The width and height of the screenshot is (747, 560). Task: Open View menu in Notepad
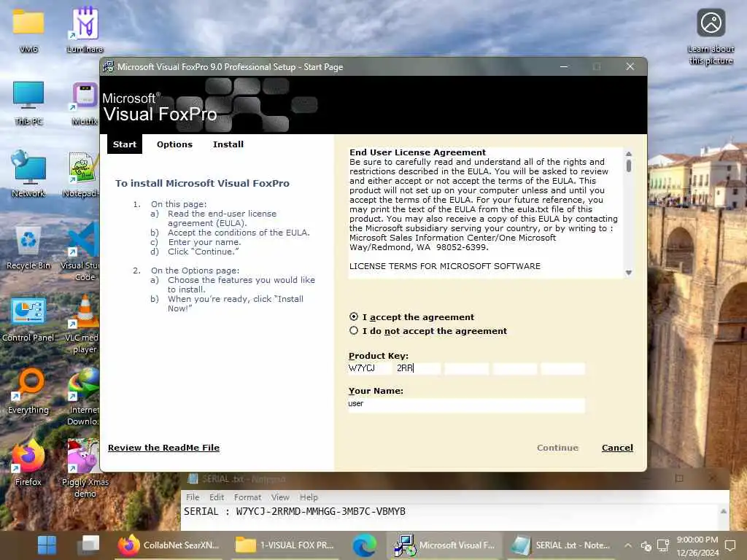pos(280,497)
